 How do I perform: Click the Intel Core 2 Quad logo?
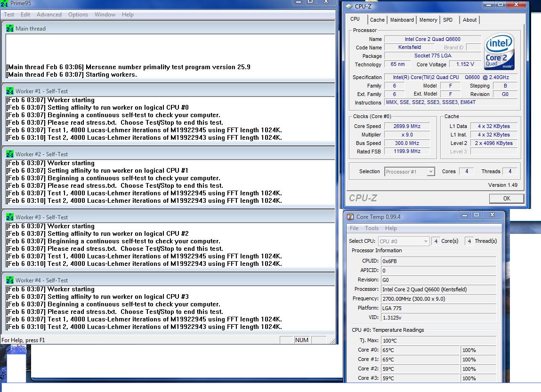[x=499, y=51]
